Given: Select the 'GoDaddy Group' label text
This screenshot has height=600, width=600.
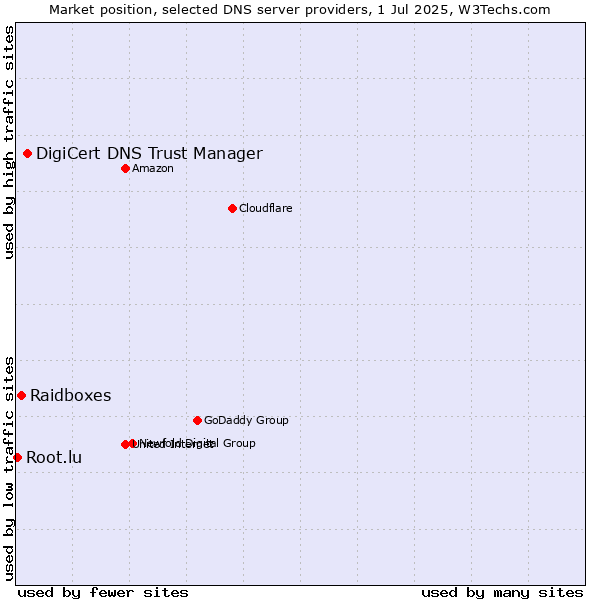Looking at the screenshot, I should pyautogui.click(x=246, y=420).
